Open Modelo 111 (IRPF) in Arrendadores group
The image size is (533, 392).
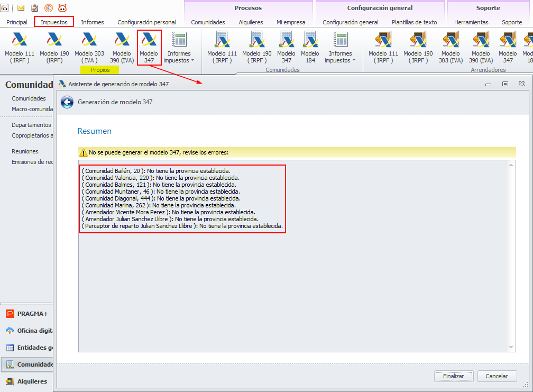click(x=383, y=47)
